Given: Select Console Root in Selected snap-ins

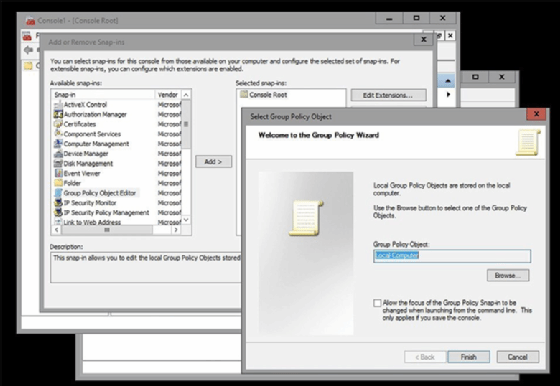Looking at the screenshot, I should pyautogui.click(x=268, y=95).
